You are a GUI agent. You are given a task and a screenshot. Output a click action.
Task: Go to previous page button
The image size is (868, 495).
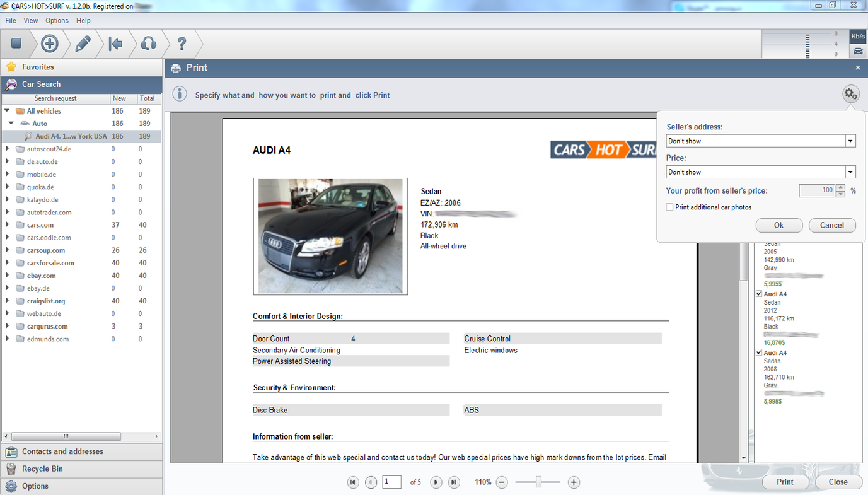click(371, 482)
